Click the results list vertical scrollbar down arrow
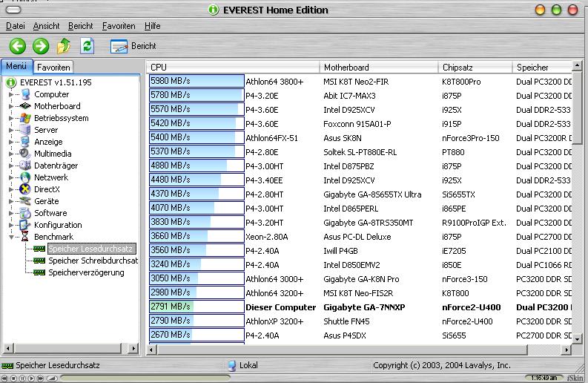 [577, 338]
